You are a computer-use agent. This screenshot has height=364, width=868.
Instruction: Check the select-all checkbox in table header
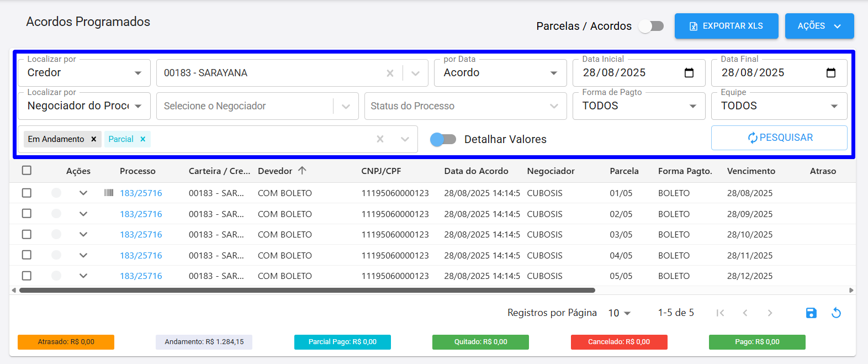point(27,171)
